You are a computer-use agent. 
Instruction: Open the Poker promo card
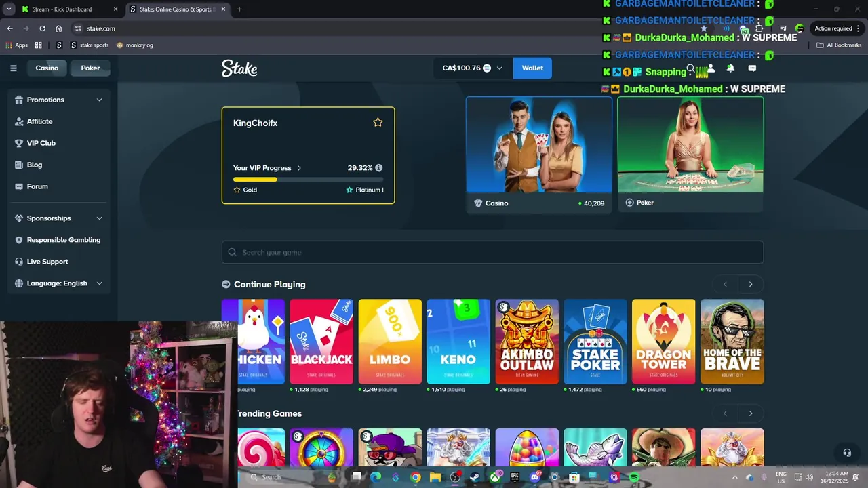[690, 154]
